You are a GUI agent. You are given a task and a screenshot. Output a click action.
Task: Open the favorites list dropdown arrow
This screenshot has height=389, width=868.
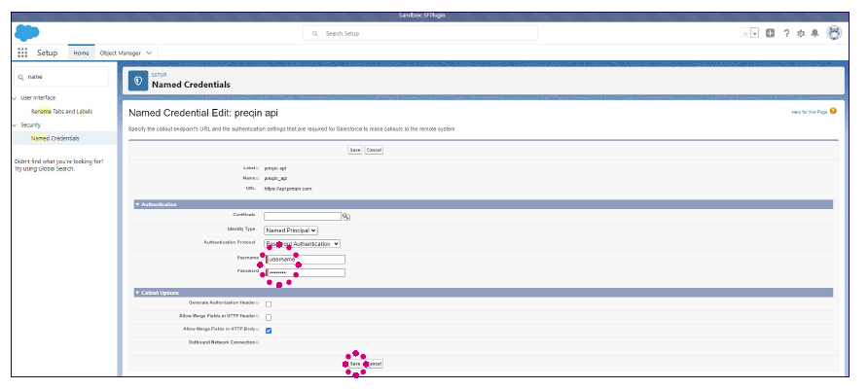[754, 33]
